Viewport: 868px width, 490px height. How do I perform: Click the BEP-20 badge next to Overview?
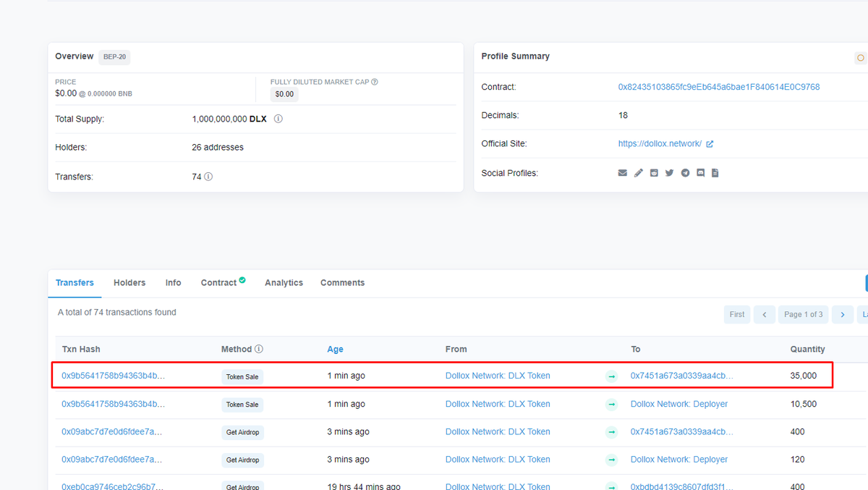point(114,56)
